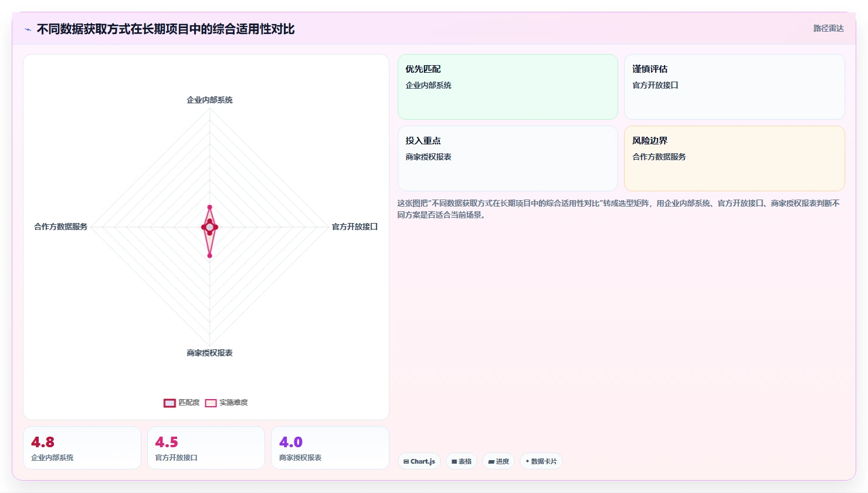Click the description paragraph below cards
Viewport: 868px width, 493px height.
[x=619, y=209]
